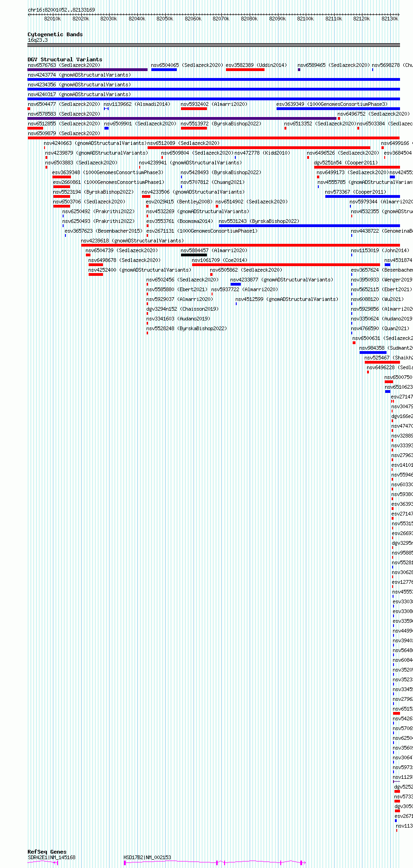Viewport: 413px width, 868px height.
Task: Click esv2671131 (1000GenomesConsortiumPhase1) label
Action: (x=202, y=231)
